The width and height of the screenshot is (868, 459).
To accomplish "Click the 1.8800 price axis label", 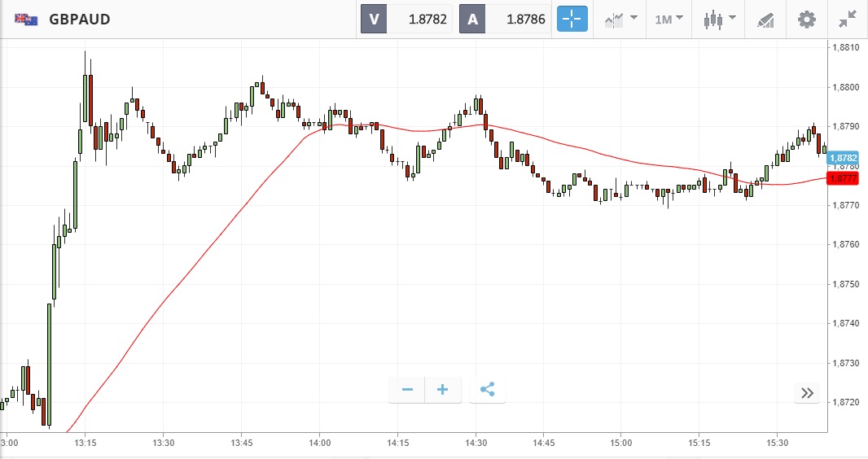I will point(846,87).
